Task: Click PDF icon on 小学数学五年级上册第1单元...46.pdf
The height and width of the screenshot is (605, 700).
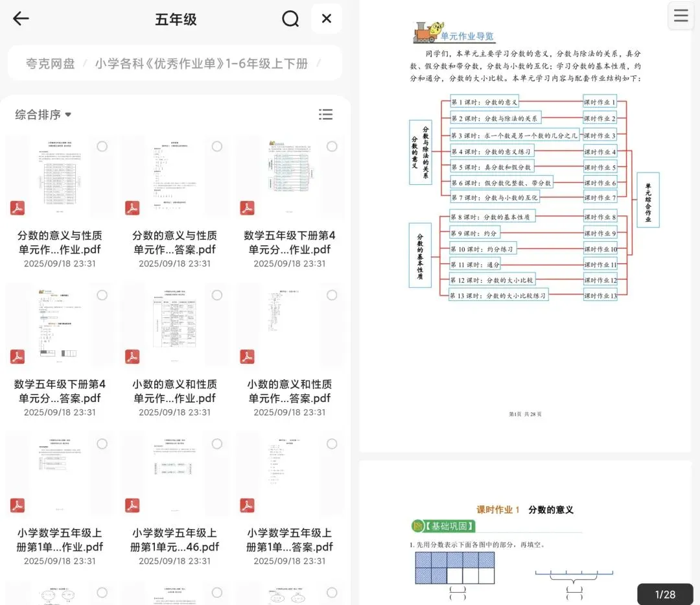Action: click(132, 505)
